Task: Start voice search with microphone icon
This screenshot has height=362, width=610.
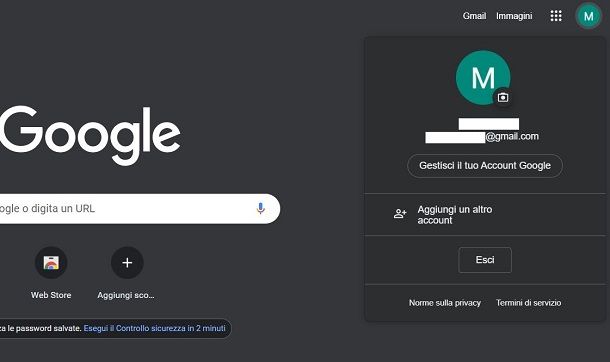Action: [x=261, y=209]
